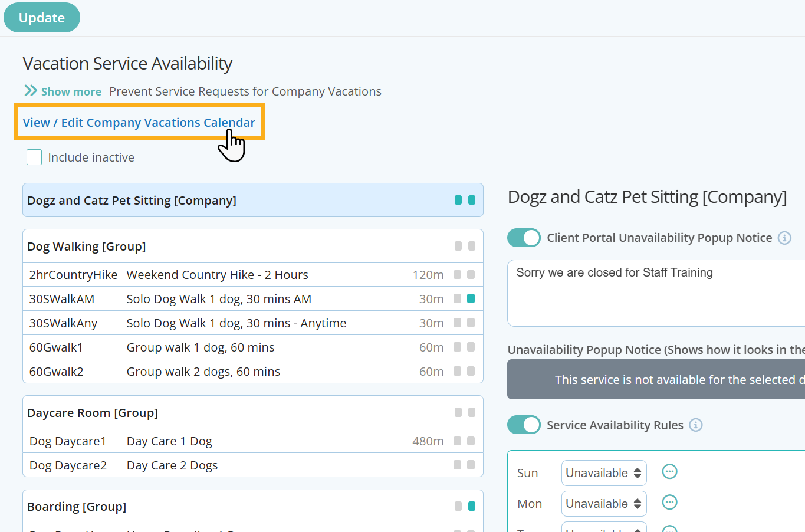The image size is (805, 532).
Task: Open the Monday availability dropdown
Action: point(604,503)
